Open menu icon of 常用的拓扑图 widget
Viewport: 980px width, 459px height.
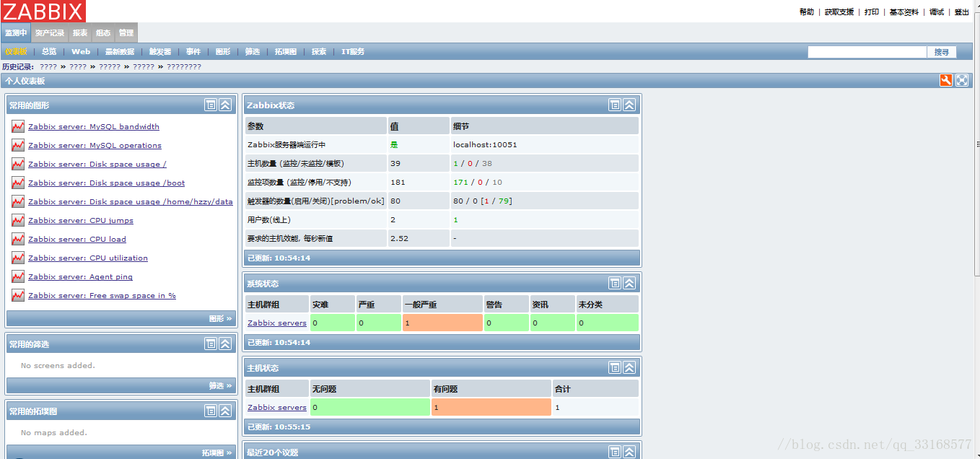[211, 411]
